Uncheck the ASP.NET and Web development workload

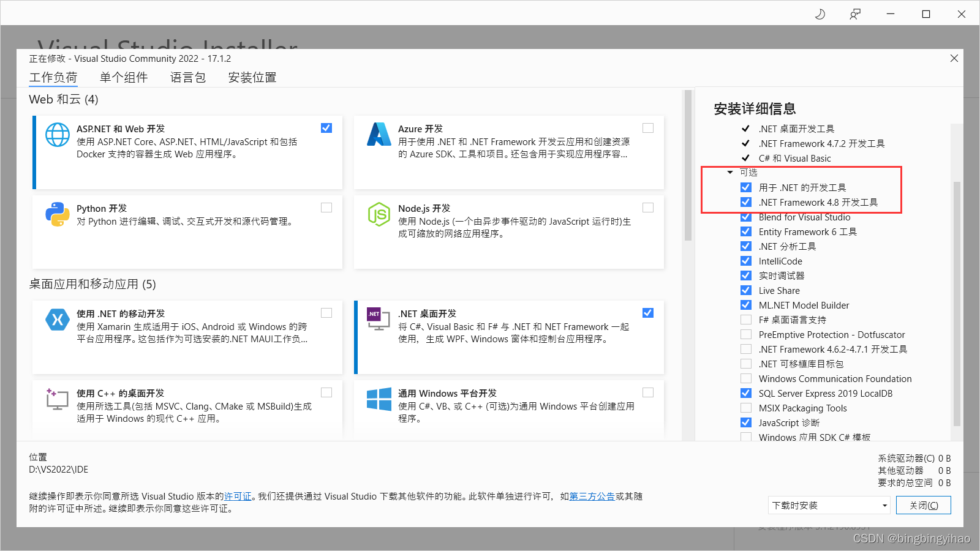[326, 128]
